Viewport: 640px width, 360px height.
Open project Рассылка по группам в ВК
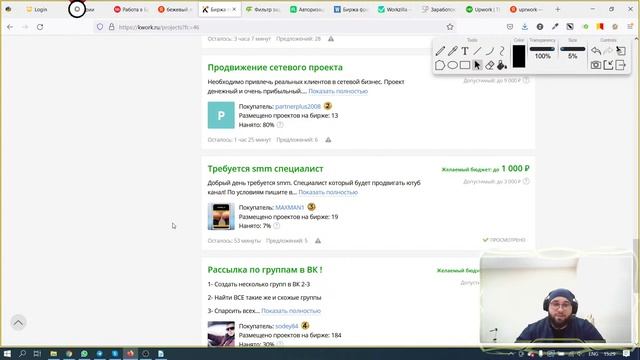point(265,270)
